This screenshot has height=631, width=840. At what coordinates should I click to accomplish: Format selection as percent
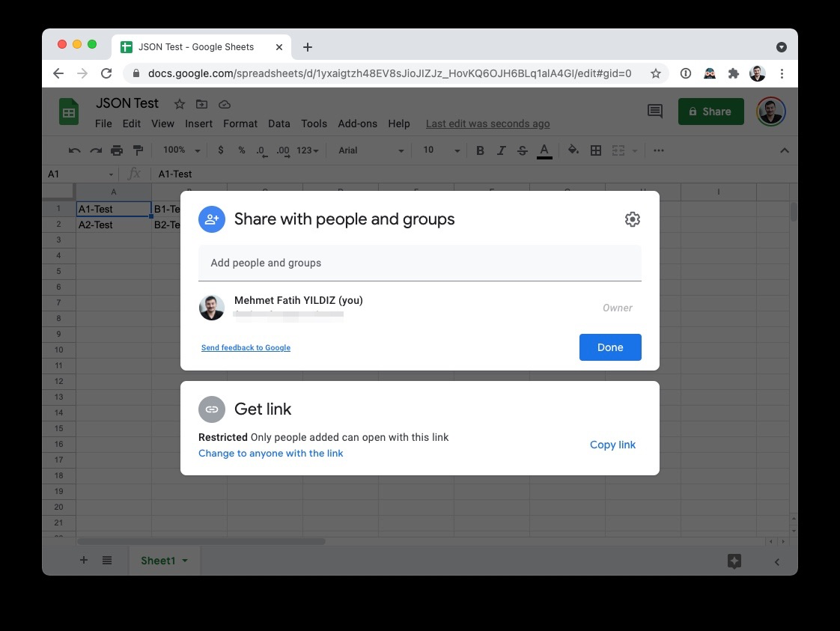tap(240, 150)
